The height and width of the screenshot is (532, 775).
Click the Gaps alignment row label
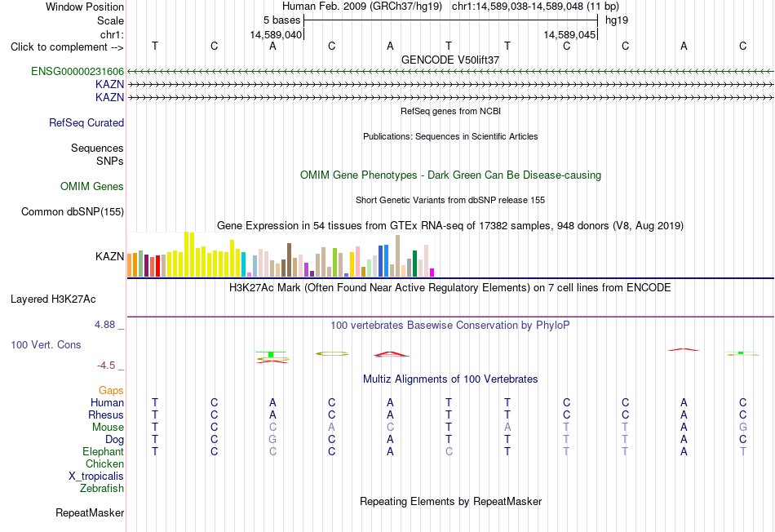click(111, 391)
